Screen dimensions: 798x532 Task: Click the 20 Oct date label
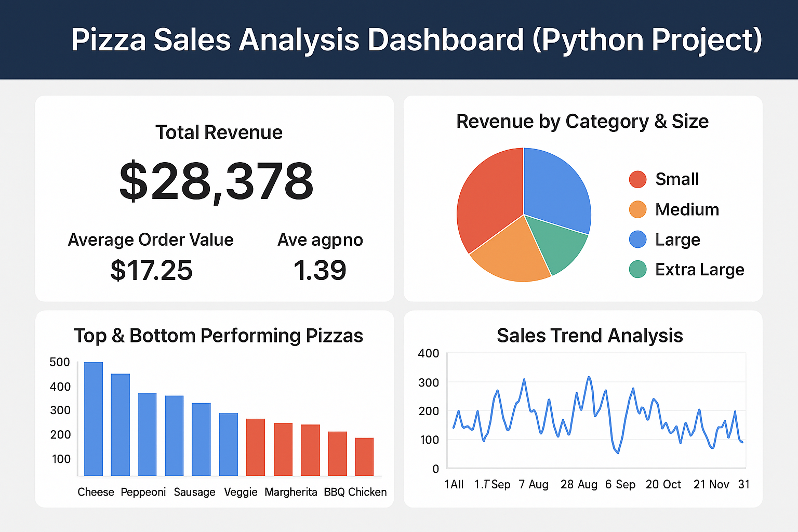pyautogui.click(x=663, y=484)
